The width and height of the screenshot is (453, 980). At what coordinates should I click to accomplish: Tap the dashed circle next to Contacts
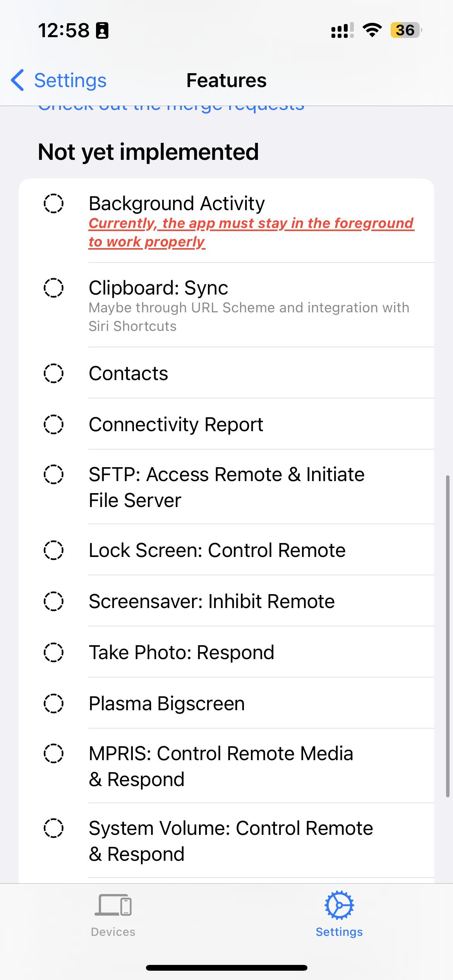coord(53,373)
